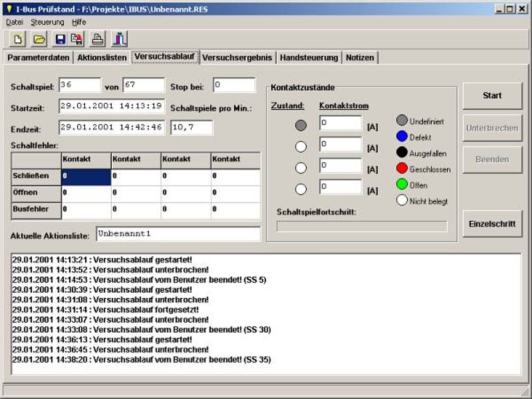Click the Beenden button
This screenshot has width=532, height=399.
point(492,160)
